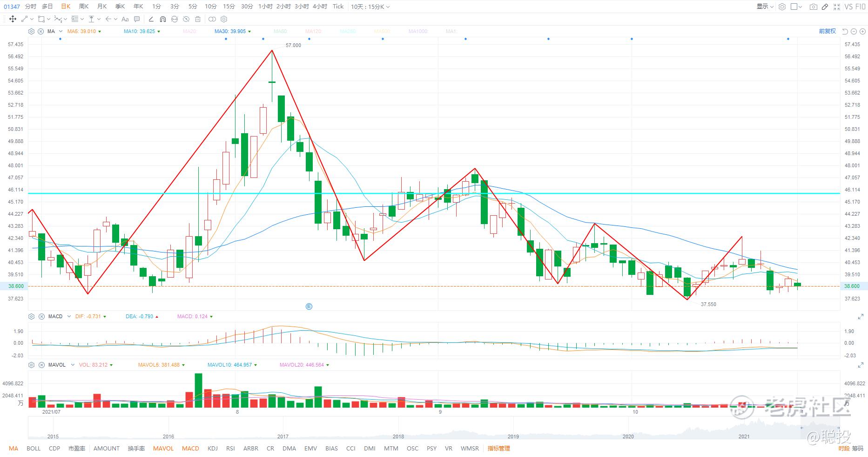
Task: Open the VS comparison feature
Action: (849, 7)
